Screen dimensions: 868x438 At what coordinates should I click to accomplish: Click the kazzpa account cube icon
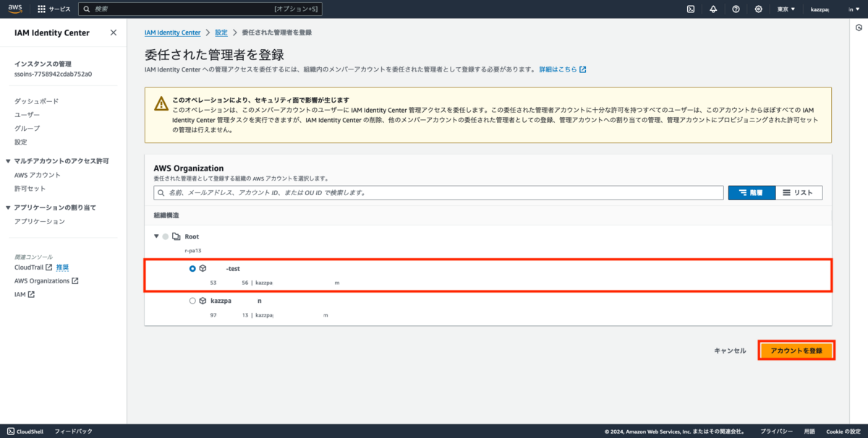click(x=203, y=300)
